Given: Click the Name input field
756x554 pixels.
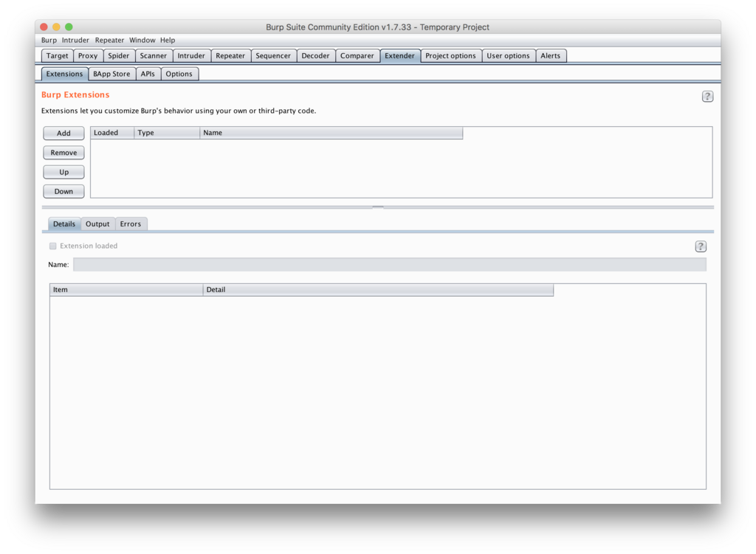Looking at the screenshot, I should click(390, 265).
